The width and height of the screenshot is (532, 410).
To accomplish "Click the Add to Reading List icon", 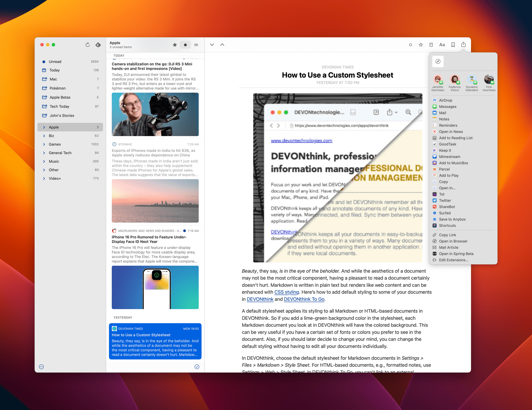I will (x=435, y=138).
